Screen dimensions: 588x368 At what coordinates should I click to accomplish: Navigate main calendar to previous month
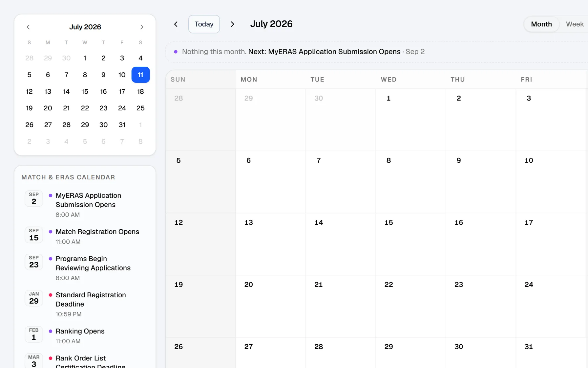(176, 24)
